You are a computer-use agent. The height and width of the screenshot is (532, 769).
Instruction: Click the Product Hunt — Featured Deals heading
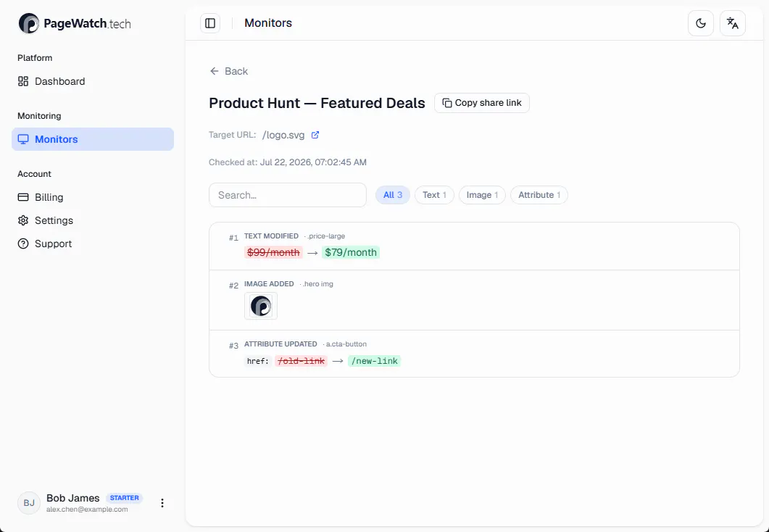click(317, 103)
